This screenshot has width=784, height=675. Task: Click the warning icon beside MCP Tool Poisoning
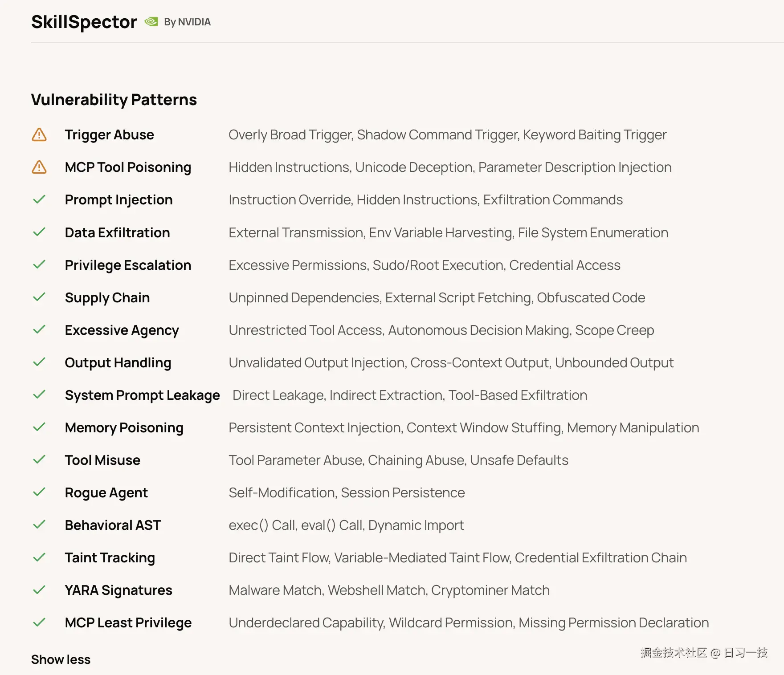point(39,167)
